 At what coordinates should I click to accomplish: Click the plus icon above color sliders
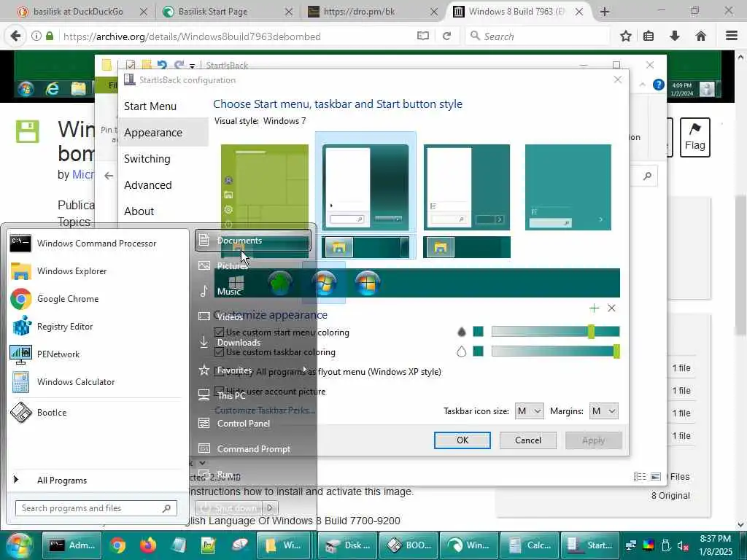tap(594, 308)
